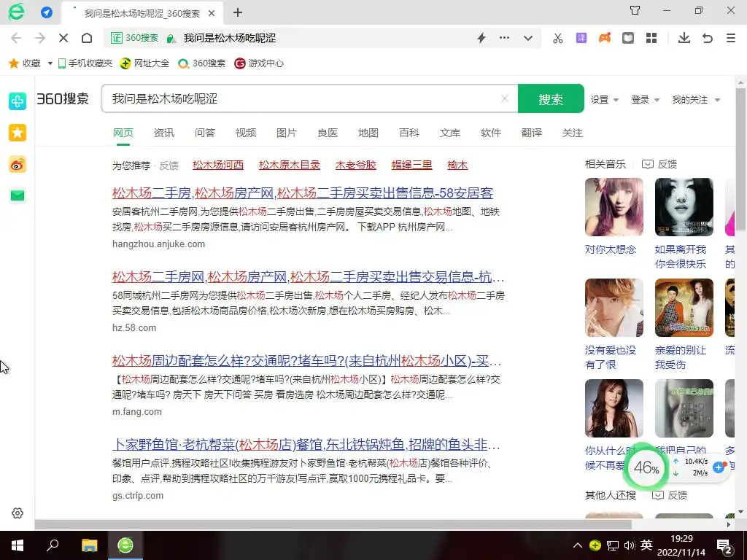This screenshot has width=747, height=560.
Task: Click the 如果离开我你会很快乐 album thumbnail
Action: pos(684,207)
